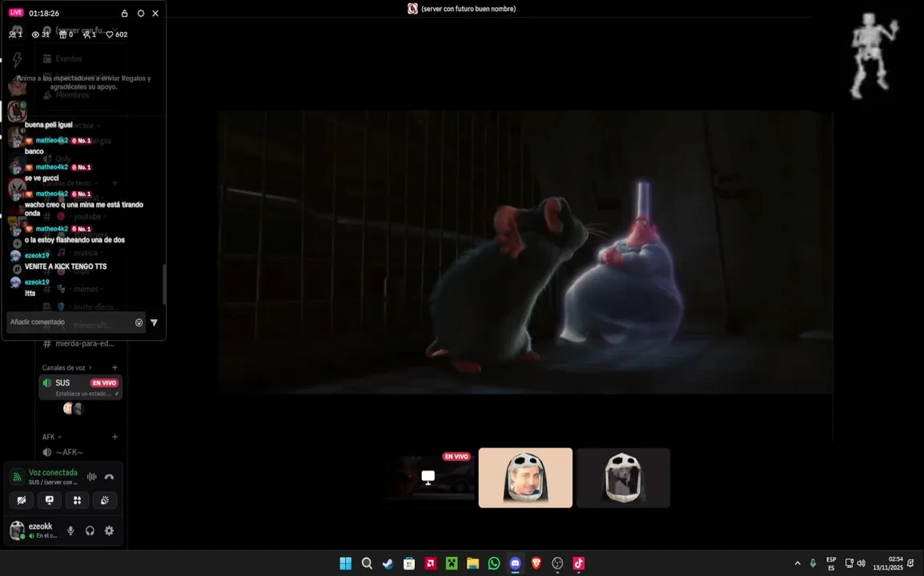
Task: Select the comment 'VENITE A KICK TENGO TTS'
Action: [66, 266]
